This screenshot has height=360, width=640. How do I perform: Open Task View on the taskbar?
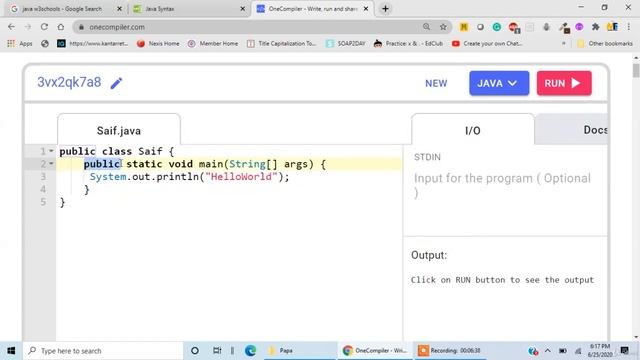[217, 351]
